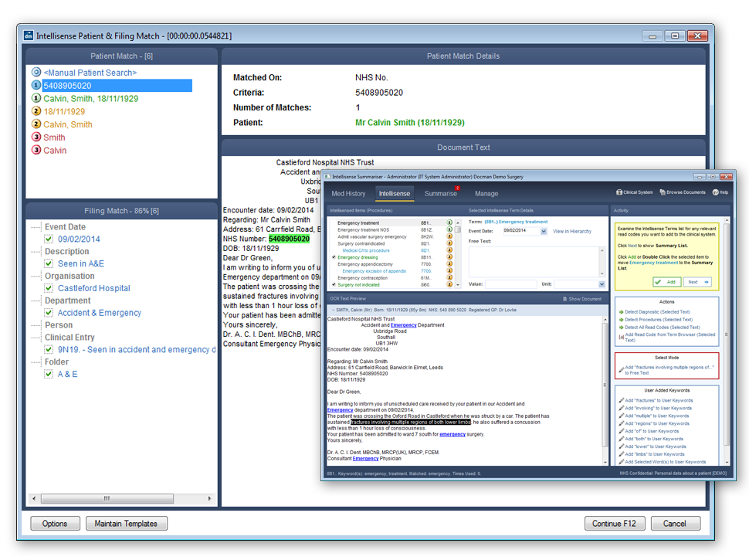
Task: Click priority-2 icon on Admit vascular surgery emergency row
Action: tap(449, 236)
